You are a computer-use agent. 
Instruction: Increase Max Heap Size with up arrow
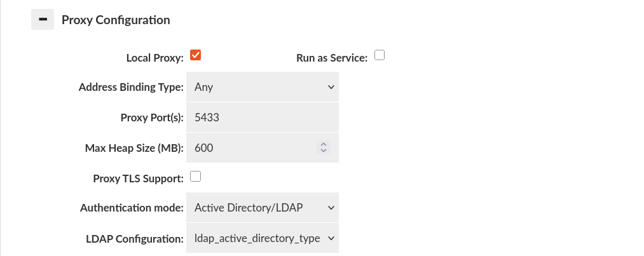324,144
